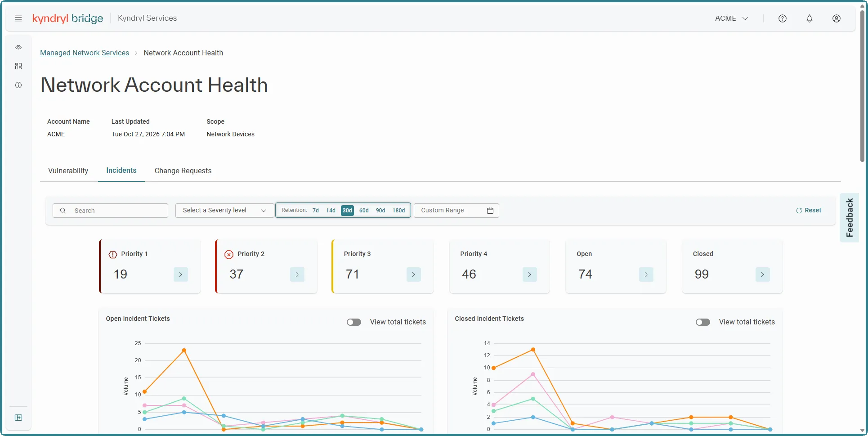Click the eye icon in left sidebar
The image size is (868, 436).
(18, 47)
